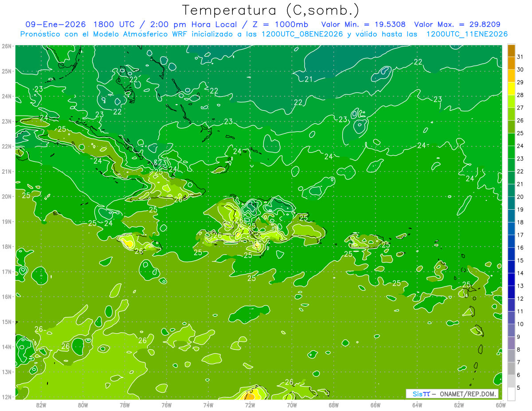
Task: Click the 13N latitude axis label
Action: click(7, 372)
